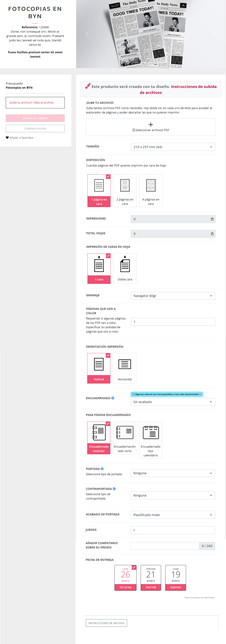Click the info icon next to Encuadernado
Screen dimensions: 226x644
(x=113, y=398)
